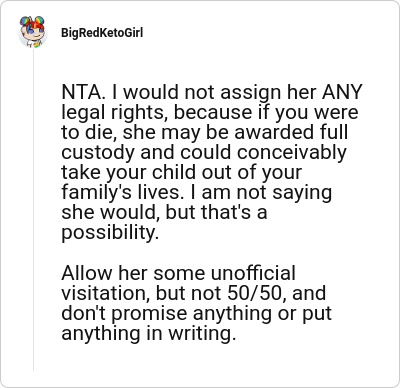
Task: Open the BigRedKetoGirl username profile link
Action: 102,33
